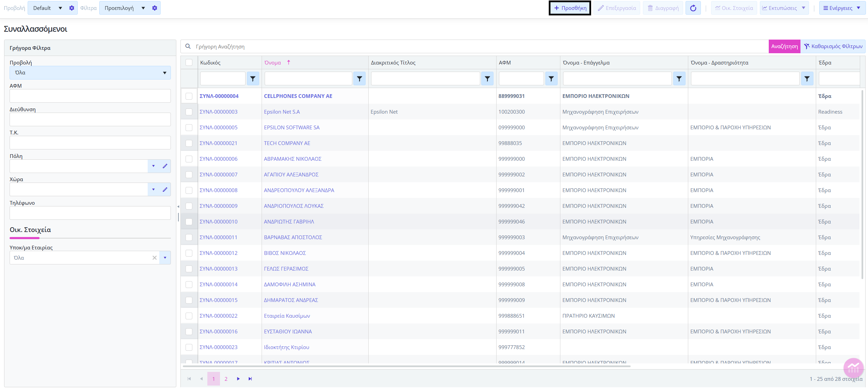Click the Όνομα column filter funnel
Image resolution: width=868 pixels, height=390 pixels.
(359, 78)
